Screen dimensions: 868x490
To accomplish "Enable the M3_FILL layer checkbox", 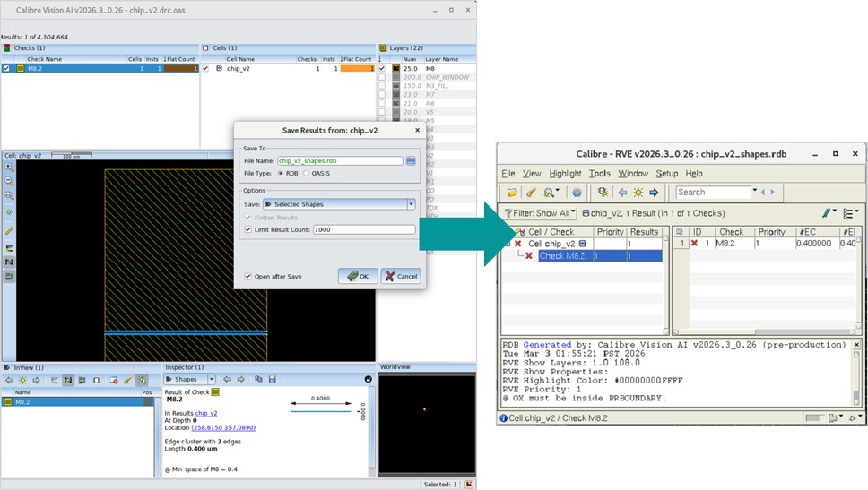I will point(382,86).
